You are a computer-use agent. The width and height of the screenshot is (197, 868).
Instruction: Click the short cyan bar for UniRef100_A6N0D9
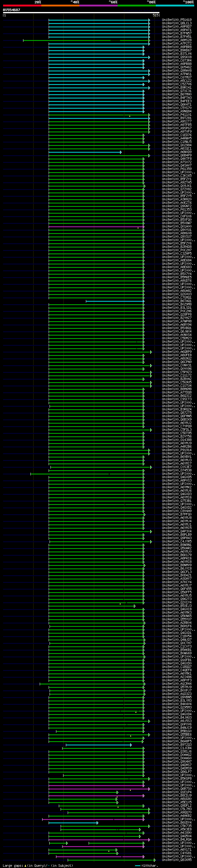85,152
